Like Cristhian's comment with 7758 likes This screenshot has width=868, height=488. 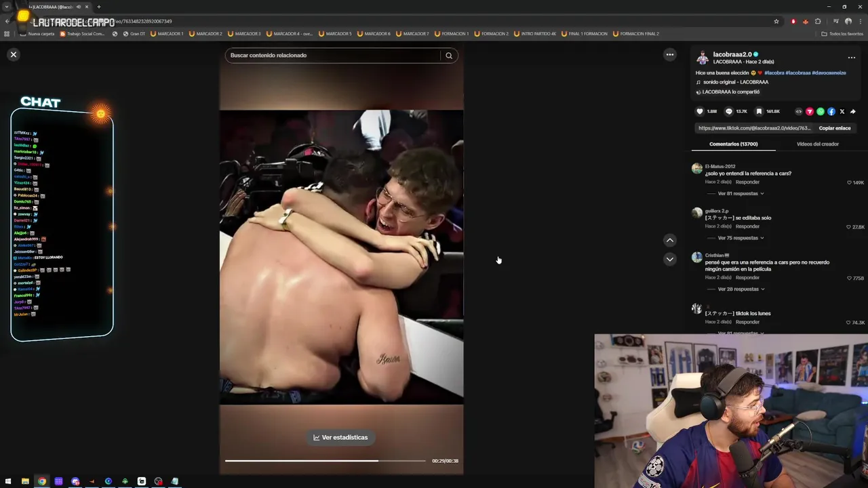click(x=849, y=279)
